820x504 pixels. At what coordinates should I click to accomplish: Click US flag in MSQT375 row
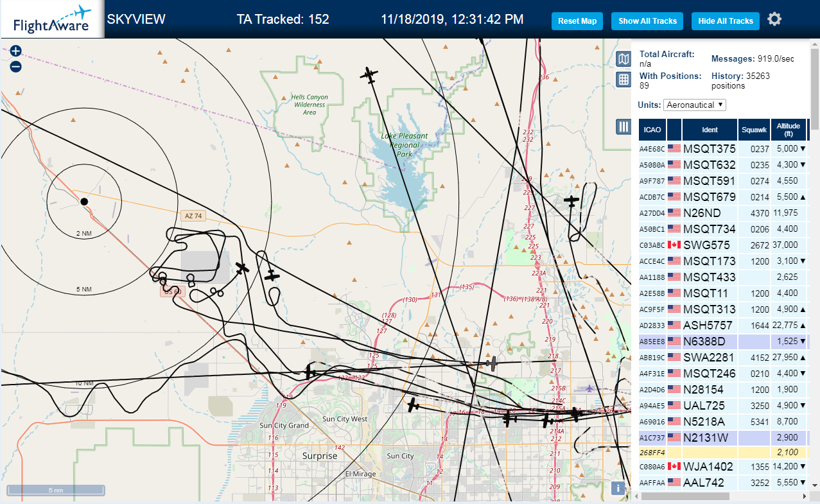click(674, 148)
